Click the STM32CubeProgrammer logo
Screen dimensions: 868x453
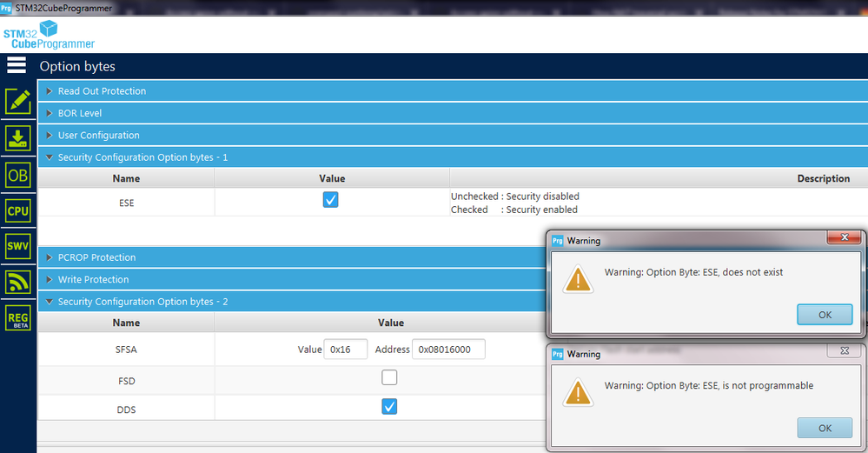click(x=49, y=35)
